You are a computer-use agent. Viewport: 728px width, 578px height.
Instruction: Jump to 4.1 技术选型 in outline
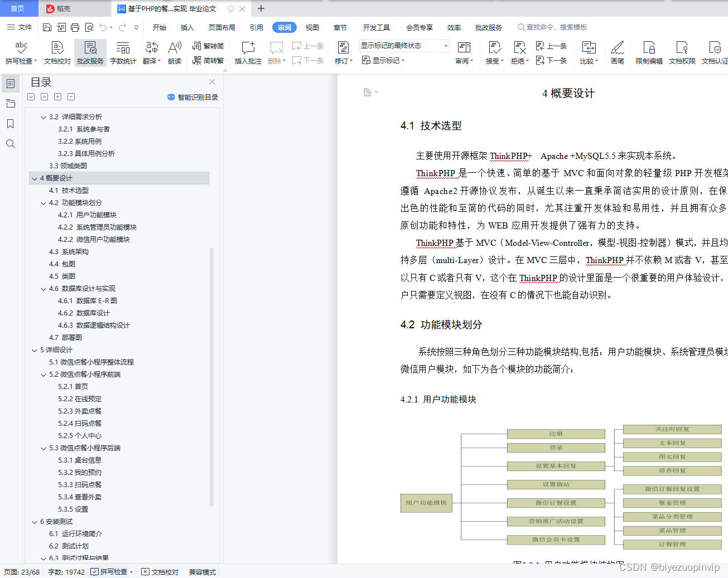coord(69,191)
